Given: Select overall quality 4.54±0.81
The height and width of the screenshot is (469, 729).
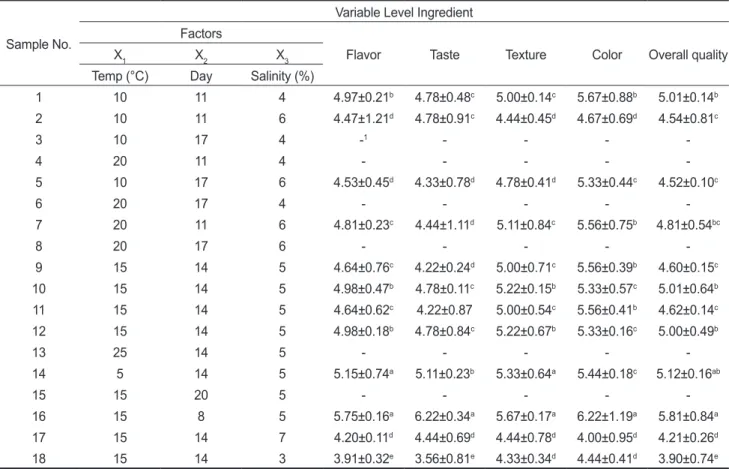Looking at the screenshot, I should tap(688, 119).
